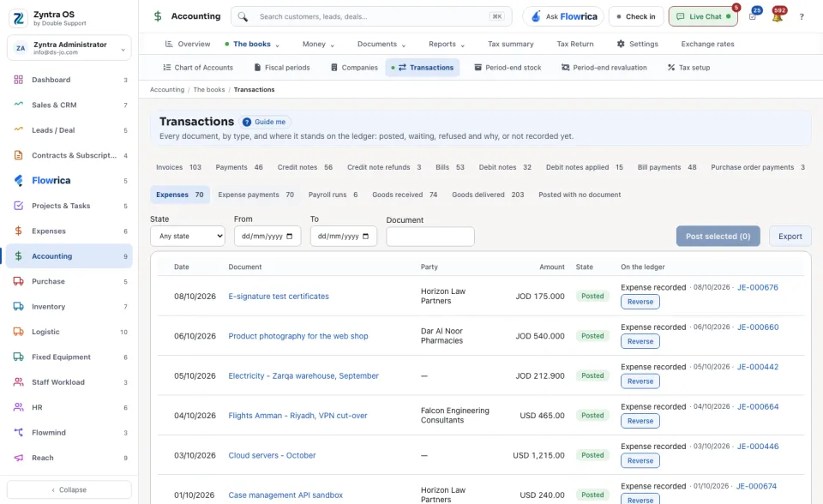
Task: Open the Dashboard icon in the sidebar
Action: click(x=18, y=80)
